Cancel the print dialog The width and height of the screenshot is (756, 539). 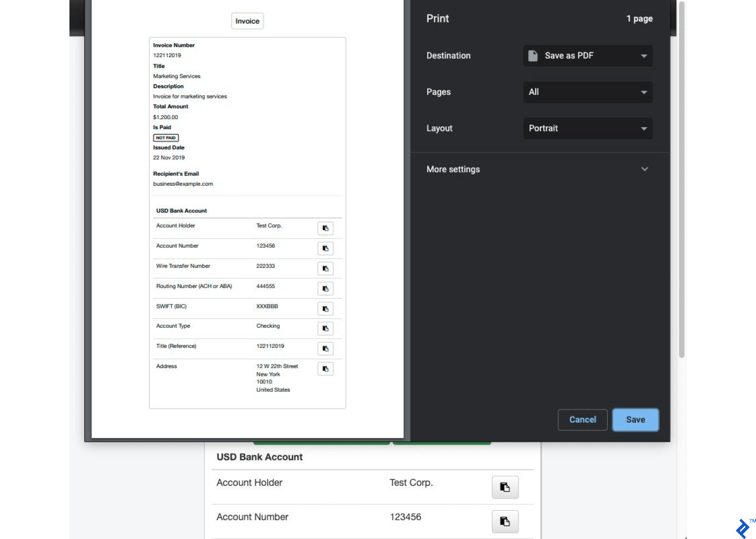[x=582, y=420]
